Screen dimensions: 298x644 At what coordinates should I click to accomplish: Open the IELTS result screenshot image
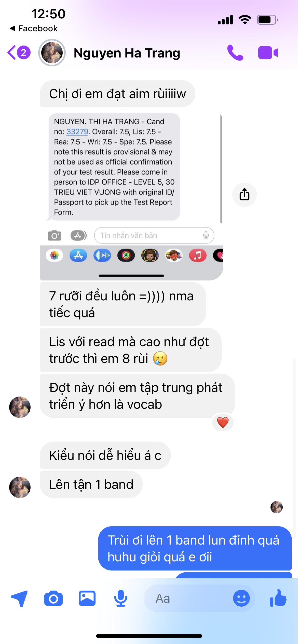tap(131, 196)
